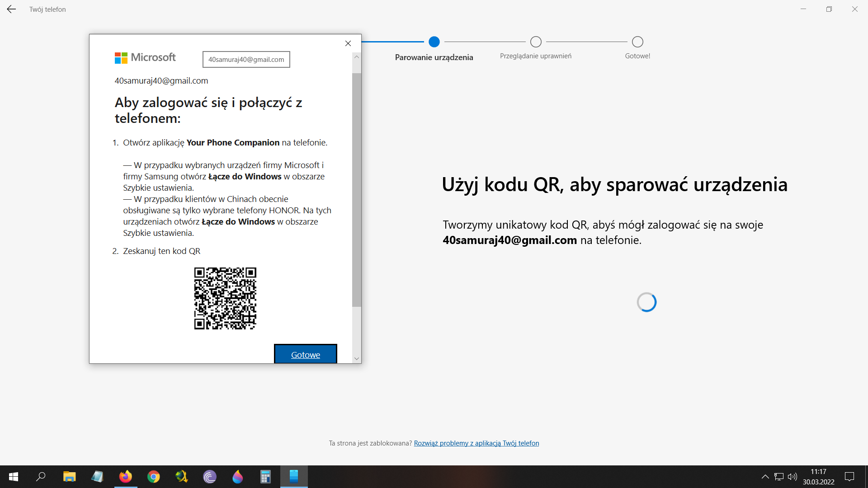Open File Explorer from taskbar

(x=69, y=477)
